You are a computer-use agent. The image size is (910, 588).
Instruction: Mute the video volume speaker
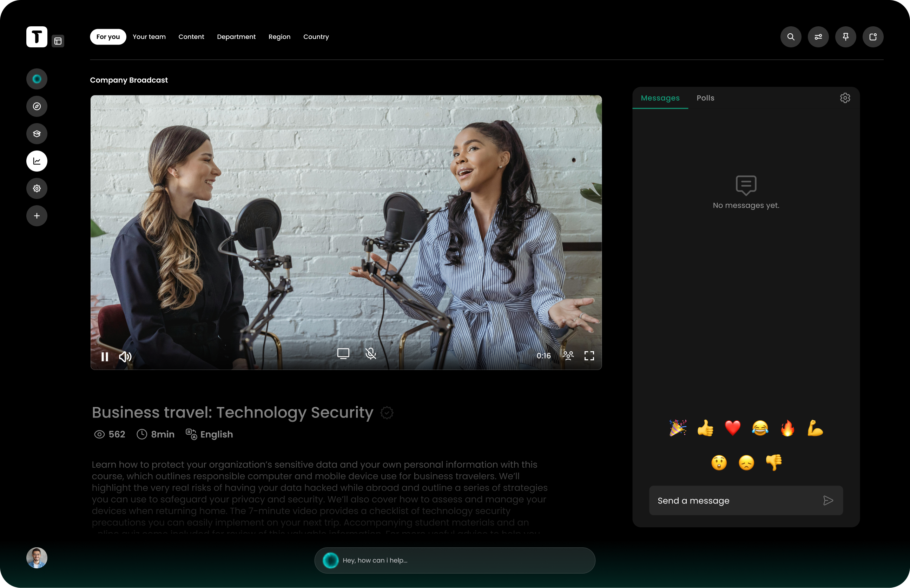(125, 356)
